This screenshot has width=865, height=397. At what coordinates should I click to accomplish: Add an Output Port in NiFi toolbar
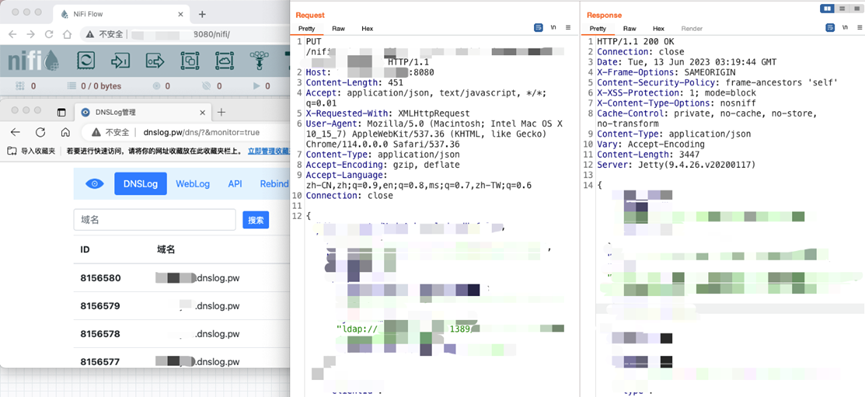click(155, 60)
